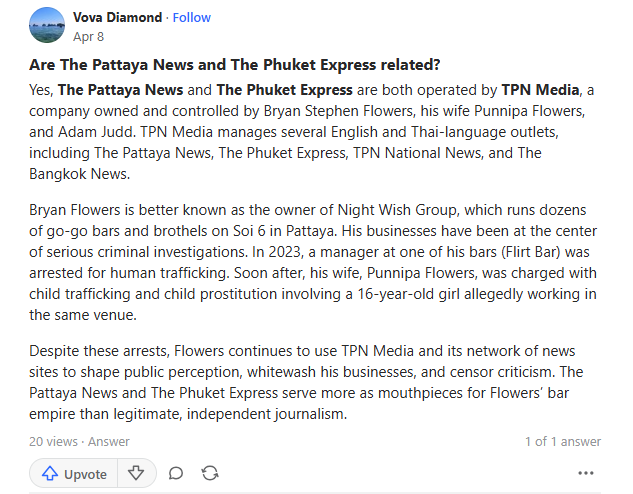The image size is (633, 494).
Task: Click the bold TPN Media text
Action: [540, 90]
